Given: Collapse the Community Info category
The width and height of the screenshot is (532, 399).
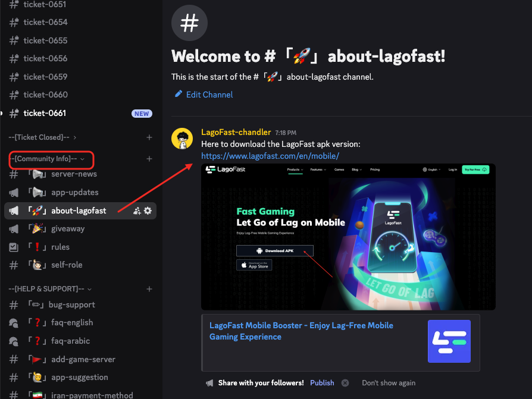Looking at the screenshot, I should coord(46,159).
